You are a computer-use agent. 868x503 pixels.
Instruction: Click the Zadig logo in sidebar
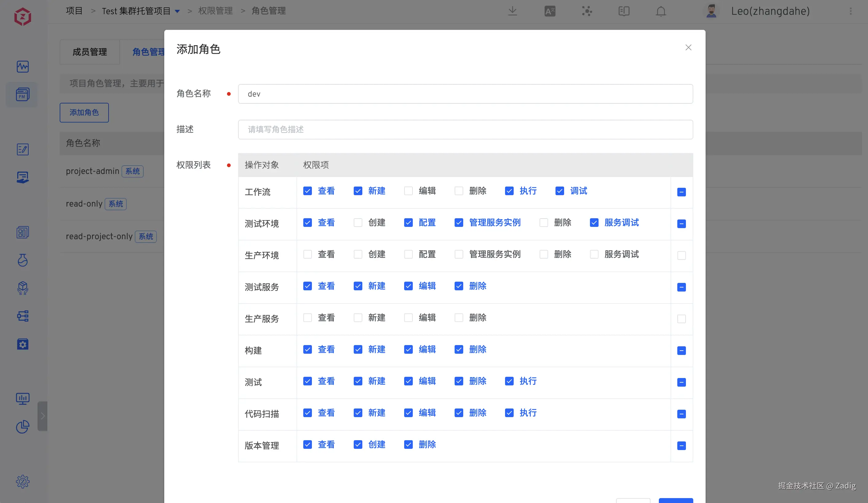point(23,16)
